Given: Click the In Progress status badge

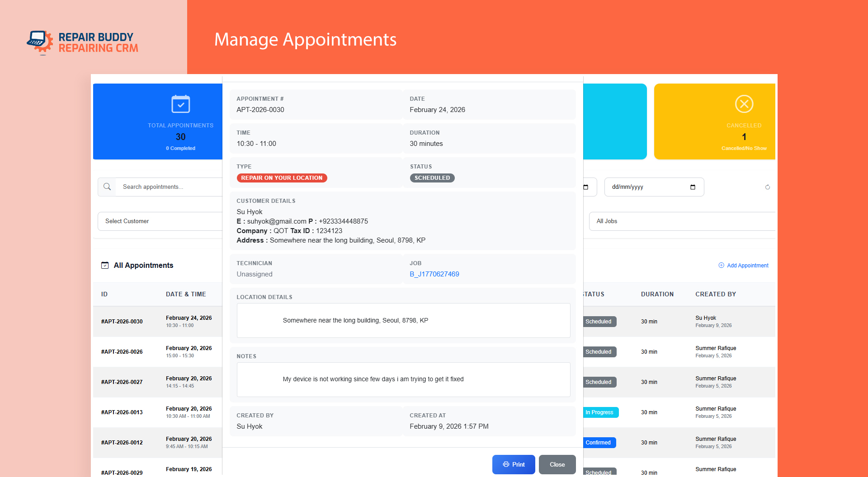Looking at the screenshot, I should tap(600, 412).
